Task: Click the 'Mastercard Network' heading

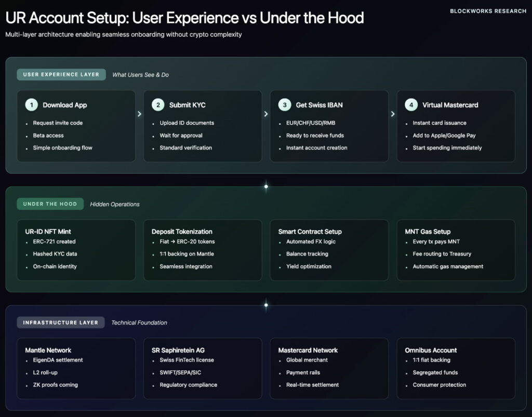Action: pyautogui.click(x=308, y=350)
